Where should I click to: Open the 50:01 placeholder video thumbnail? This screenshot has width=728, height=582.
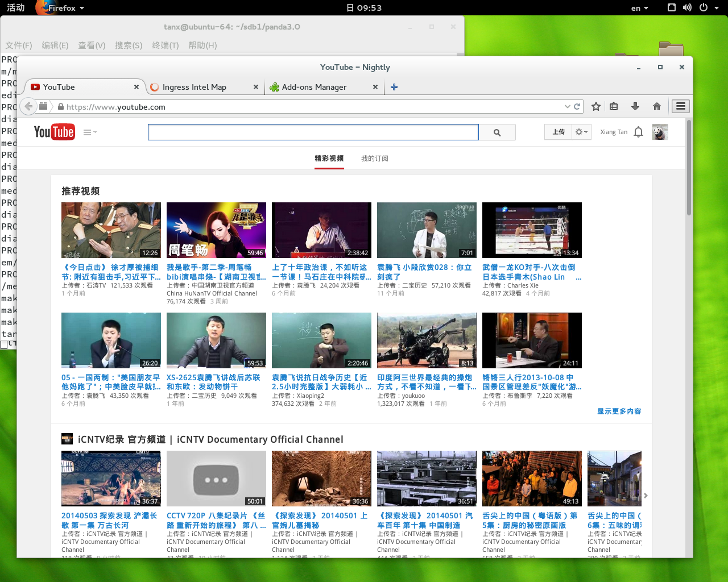(216, 479)
